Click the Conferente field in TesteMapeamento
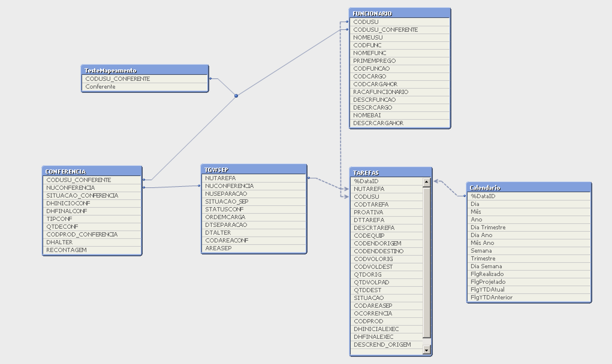The width and height of the screenshot is (612, 364). click(100, 87)
